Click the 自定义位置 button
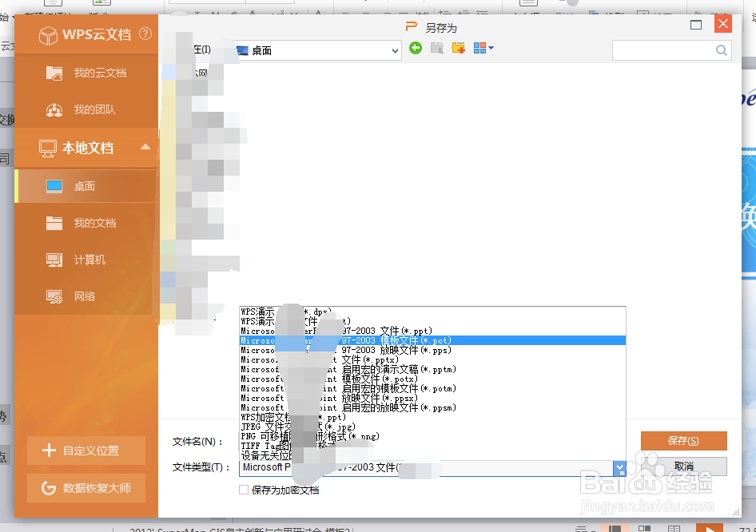 pos(86,451)
